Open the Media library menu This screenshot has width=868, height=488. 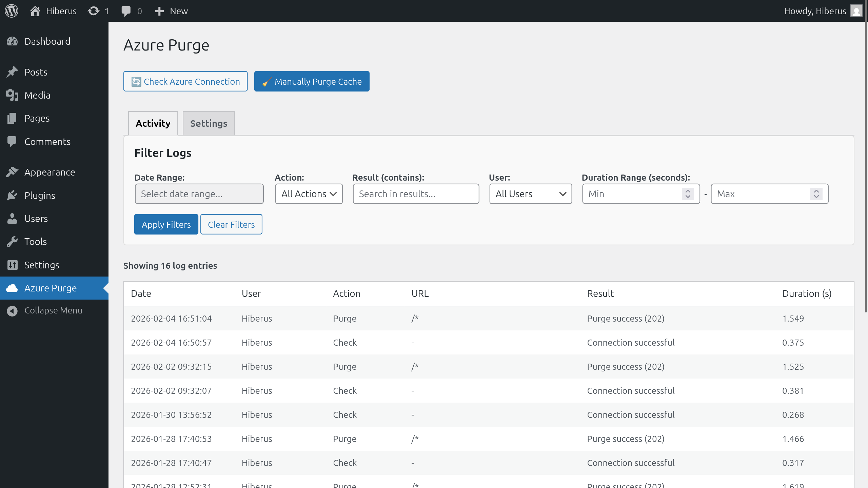tap(37, 95)
